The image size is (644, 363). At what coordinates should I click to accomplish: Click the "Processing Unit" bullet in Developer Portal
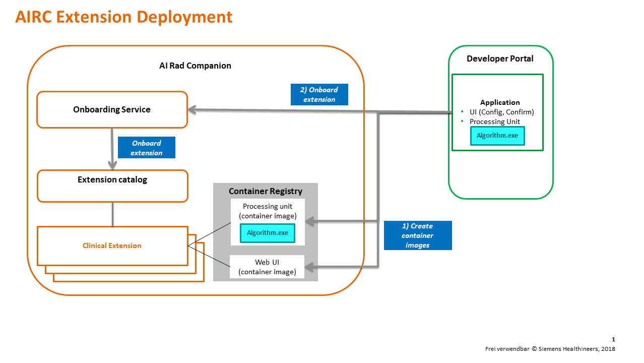(494, 122)
